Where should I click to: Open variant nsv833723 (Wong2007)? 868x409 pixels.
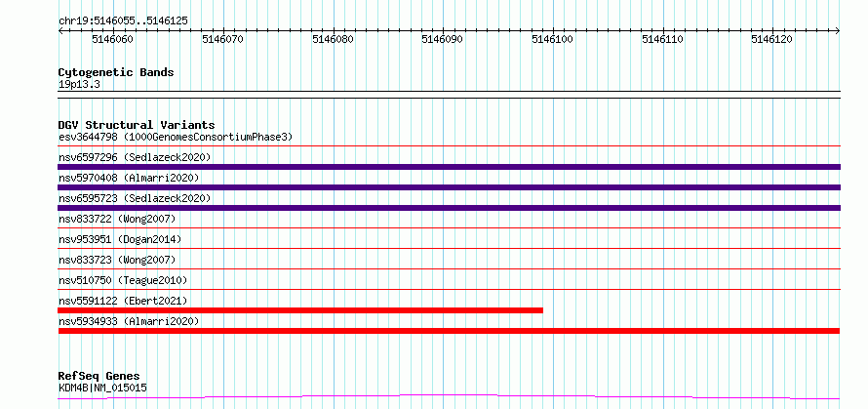[x=117, y=260]
